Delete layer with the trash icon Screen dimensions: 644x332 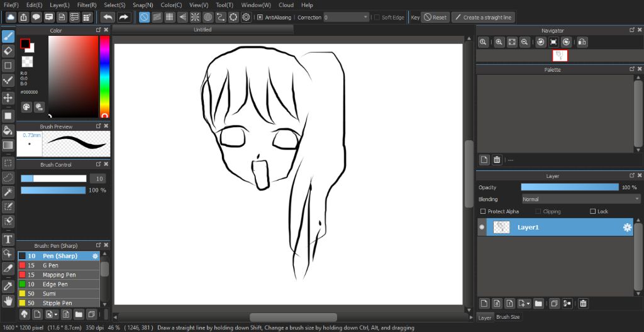[x=583, y=304]
